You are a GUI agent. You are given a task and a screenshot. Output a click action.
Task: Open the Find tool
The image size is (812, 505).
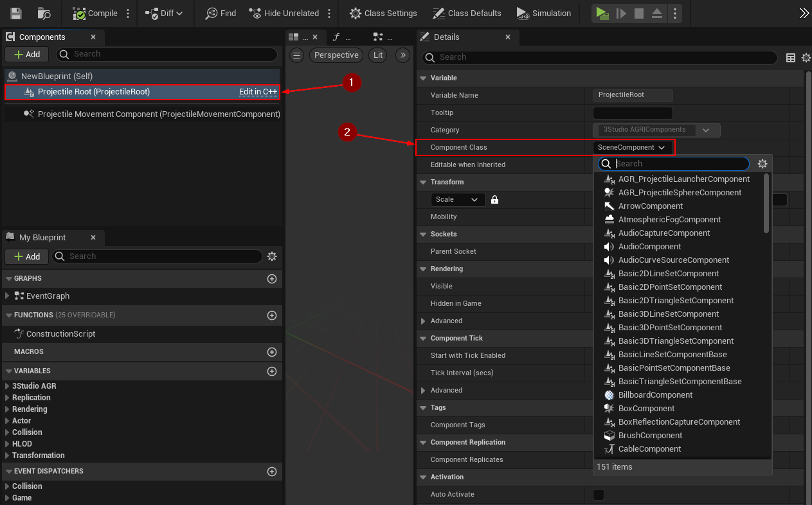221,13
